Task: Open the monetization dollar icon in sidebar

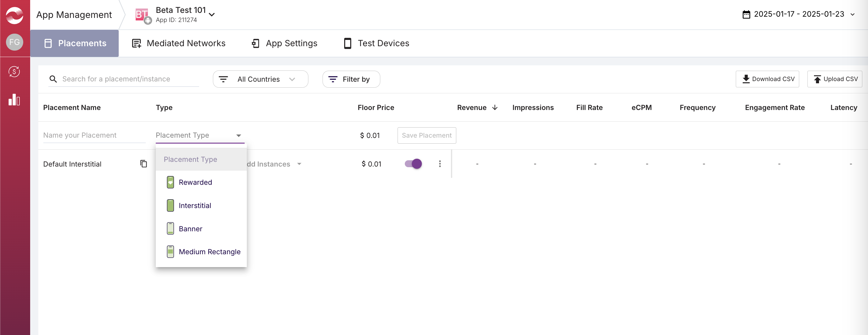Action: pos(14,72)
